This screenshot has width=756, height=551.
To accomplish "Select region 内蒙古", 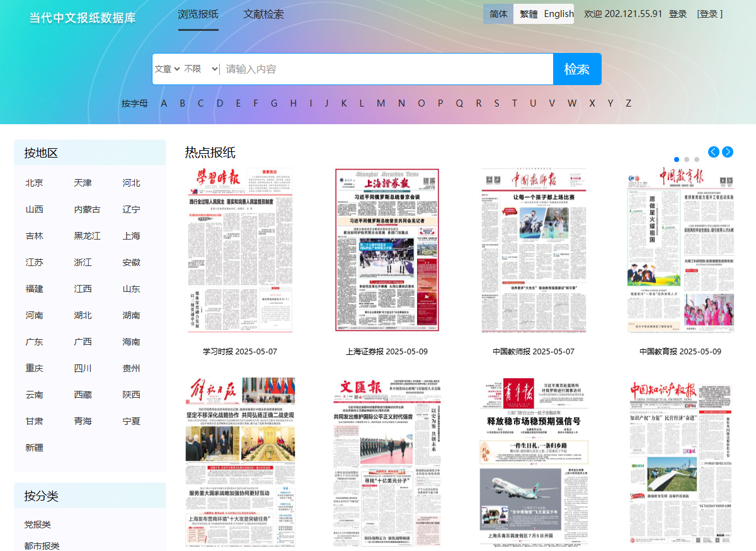I will (88, 209).
